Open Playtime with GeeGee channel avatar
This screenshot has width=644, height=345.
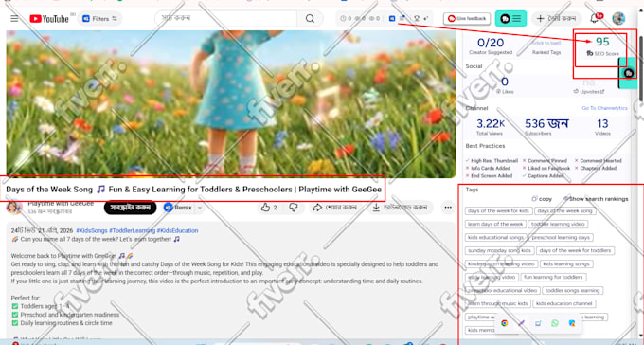(x=14, y=207)
